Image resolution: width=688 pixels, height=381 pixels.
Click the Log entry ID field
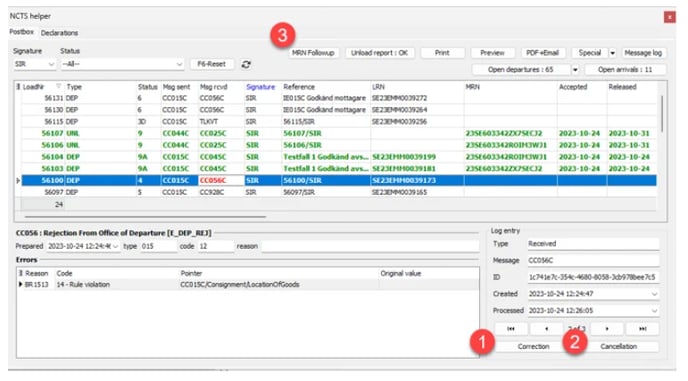(x=593, y=277)
